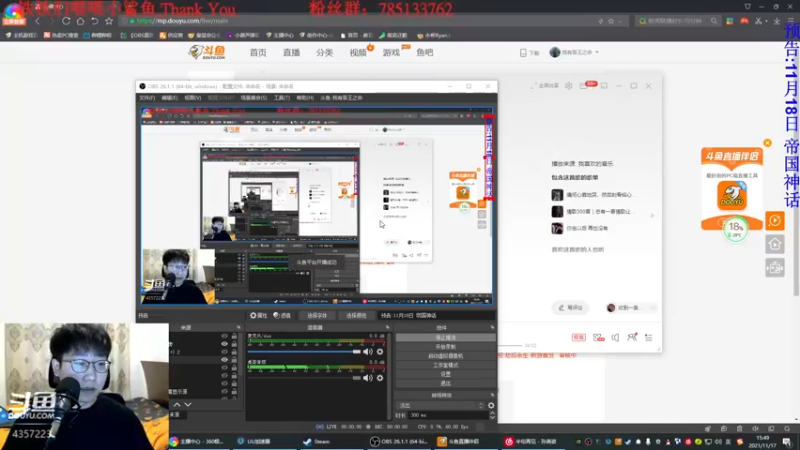This screenshot has width=800, height=450.
Task: Click the address bar URL field
Action: point(357,21)
